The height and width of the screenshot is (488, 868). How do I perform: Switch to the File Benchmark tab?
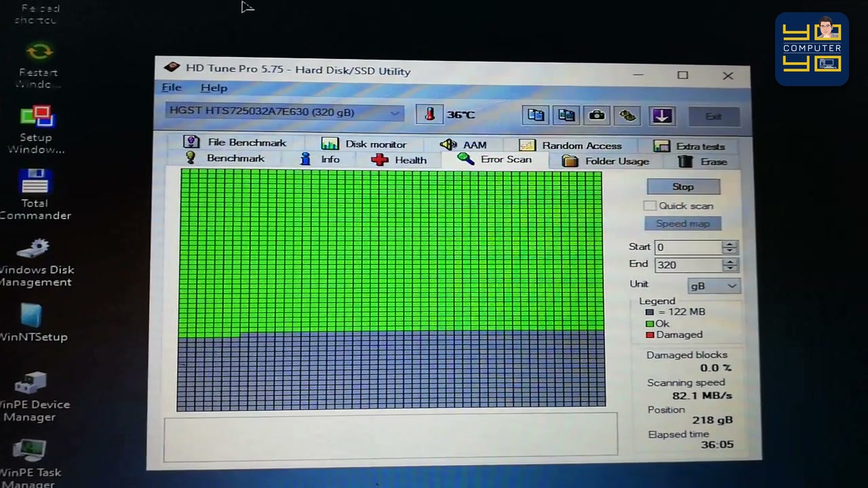coord(235,142)
